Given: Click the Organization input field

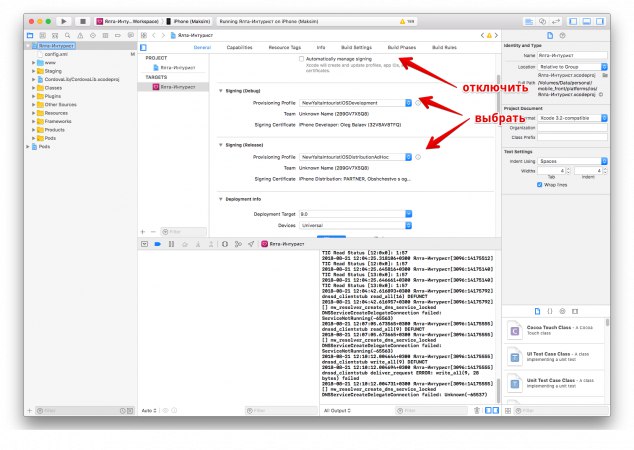Looking at the screenshot, I should click(x=573, y=128).
